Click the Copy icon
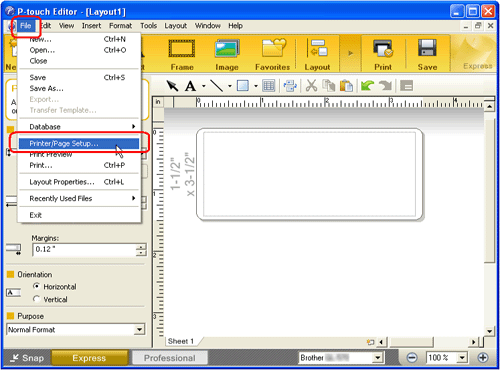This screenshot has height=370, width=500. pos(329,86)
